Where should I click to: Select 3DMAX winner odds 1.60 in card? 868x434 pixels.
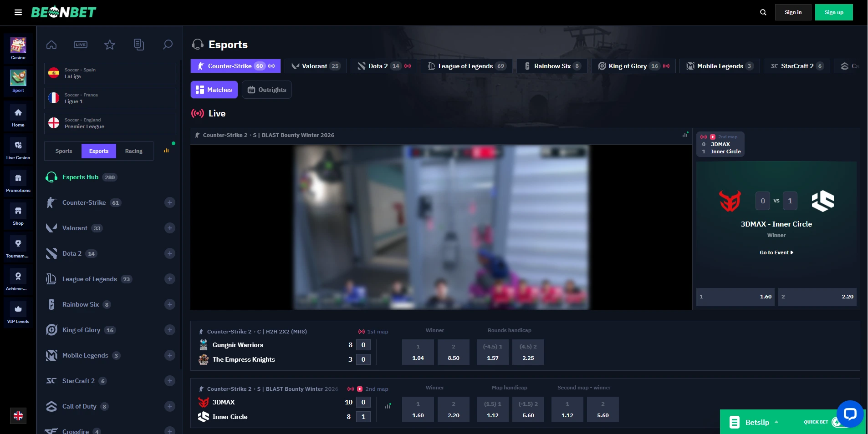(x=735, y=297)
